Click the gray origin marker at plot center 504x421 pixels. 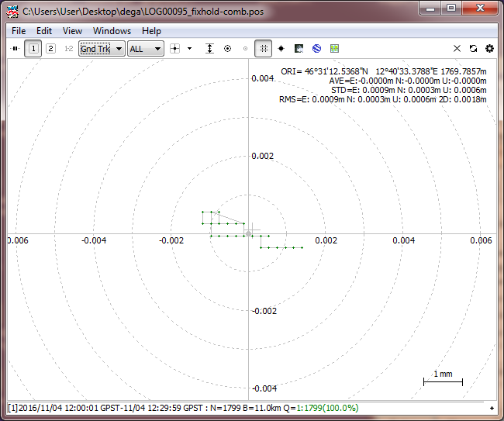click(248, 233)
